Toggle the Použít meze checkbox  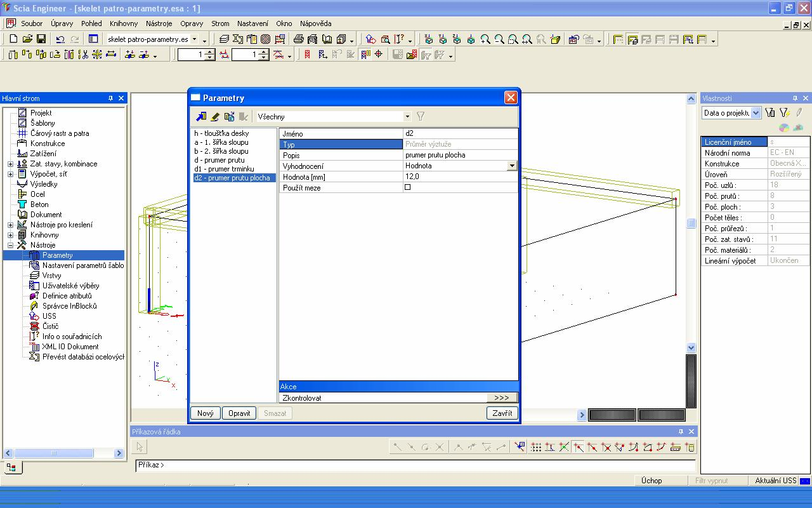407,187
